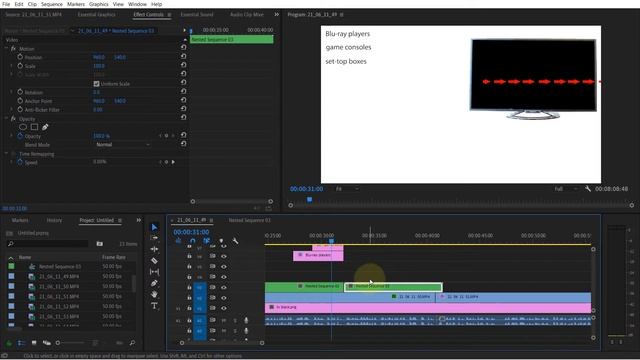Viewport: 640px width, 360px height.
Task: Switch to the Audio Clip Mixer tab
Action: point(247,14)
